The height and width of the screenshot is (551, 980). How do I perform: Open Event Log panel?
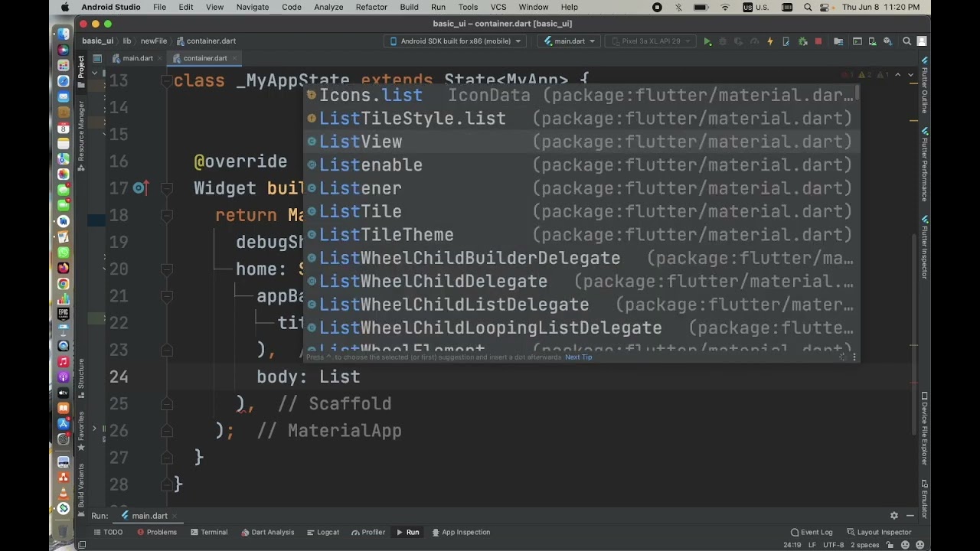click(x=812, y=533)
